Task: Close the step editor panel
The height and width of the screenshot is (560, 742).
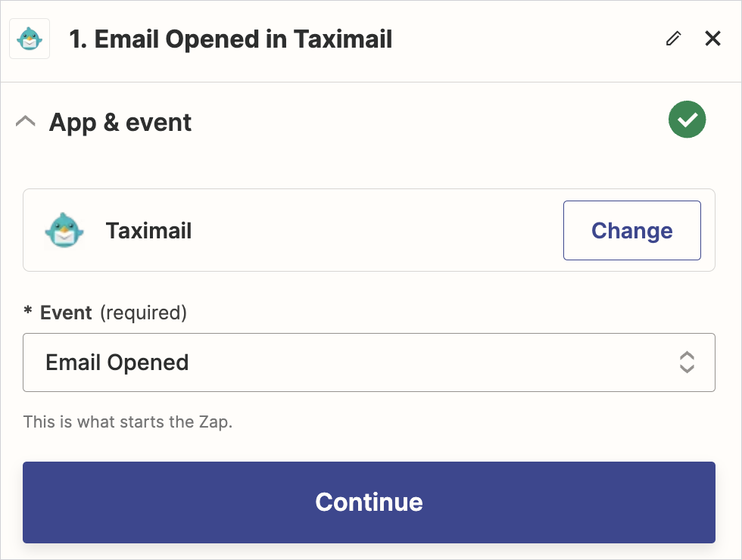Action: [712, 39]
